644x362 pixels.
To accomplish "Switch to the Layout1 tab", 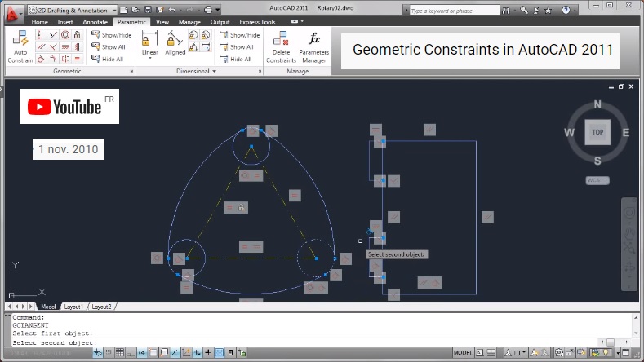I will [73, 307].
